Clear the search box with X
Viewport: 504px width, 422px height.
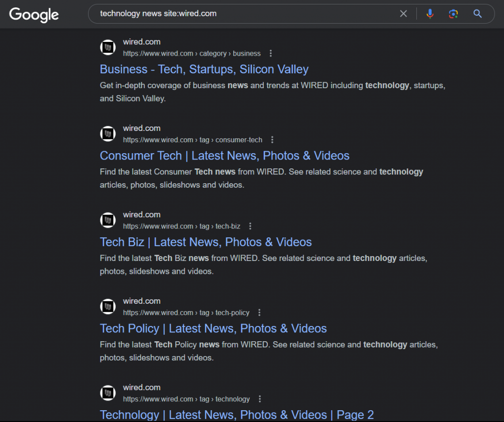pos(404,13)
